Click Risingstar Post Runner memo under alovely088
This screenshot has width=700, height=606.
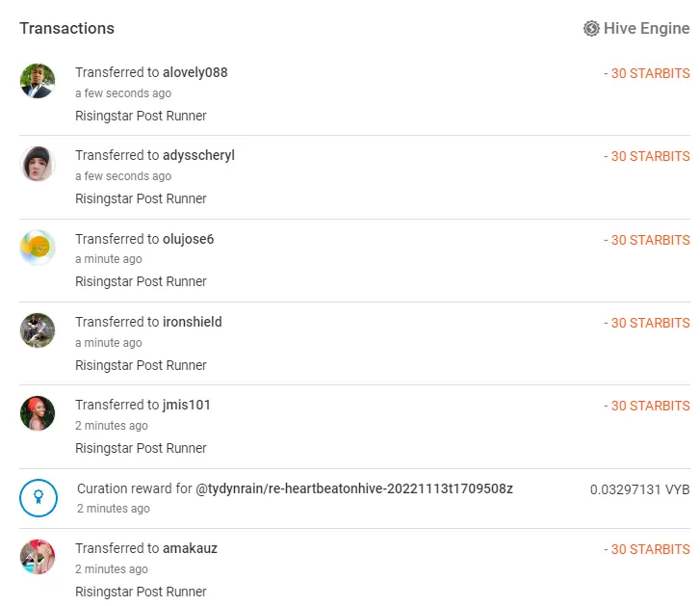(x=141, y=117)
